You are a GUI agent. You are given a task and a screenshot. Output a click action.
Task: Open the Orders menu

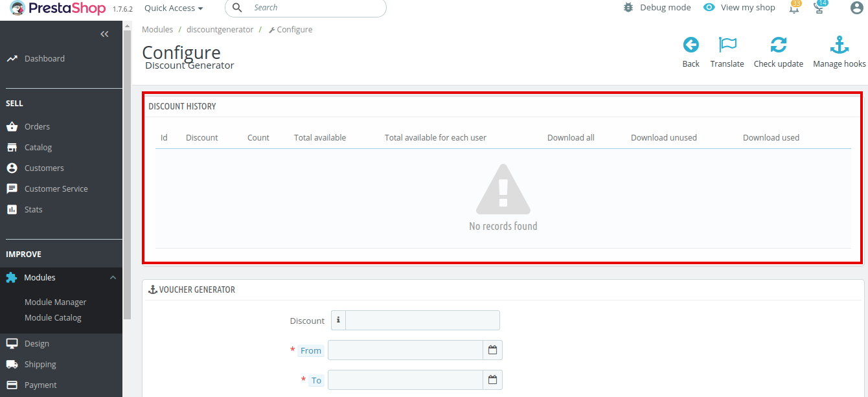37,127
